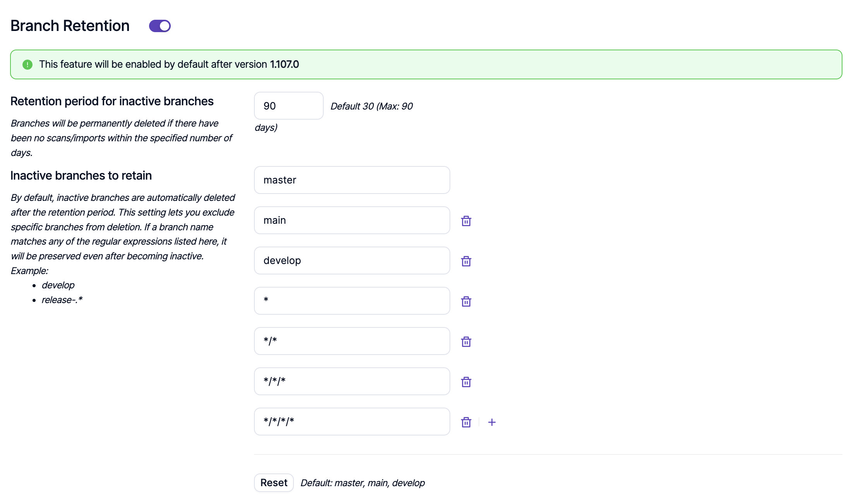Remove the single asterisk pattern row
The image size is (851, 504).
(x=466, y=301)
